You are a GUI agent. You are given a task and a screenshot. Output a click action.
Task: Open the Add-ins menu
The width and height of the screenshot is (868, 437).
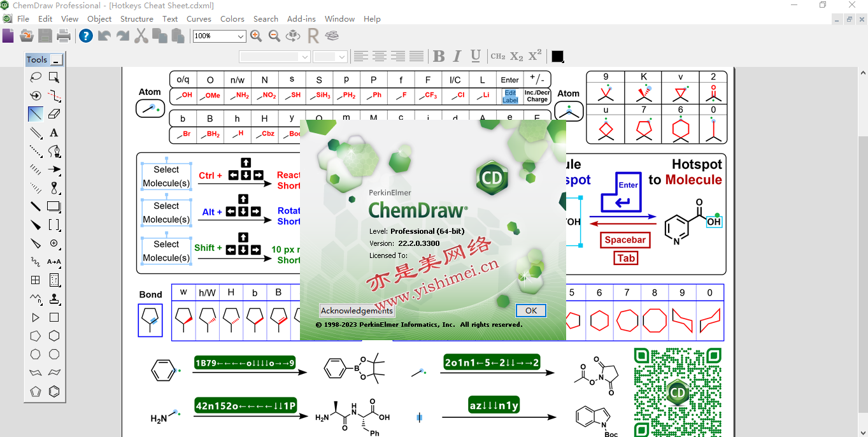pos(301,19)
